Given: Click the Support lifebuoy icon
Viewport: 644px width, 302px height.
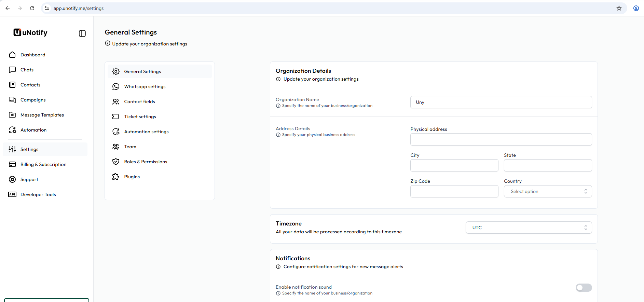Looking at the screenshot, I should [x=12, y=179].
